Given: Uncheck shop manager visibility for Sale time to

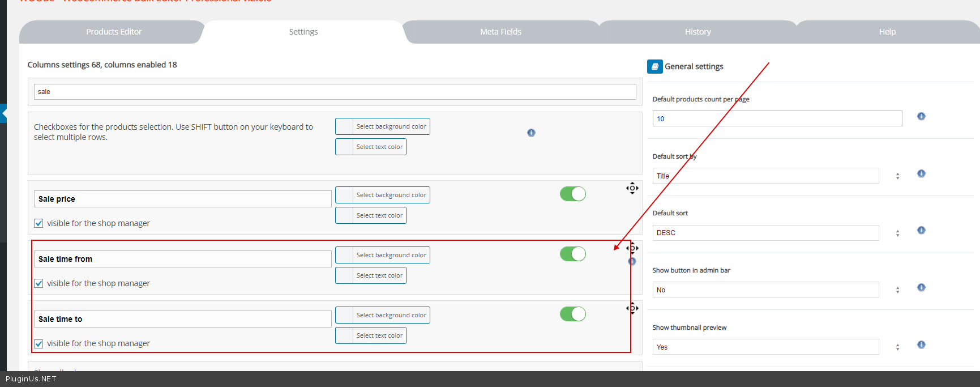Looking at the screenshot, I should click(x=38, y=344).
